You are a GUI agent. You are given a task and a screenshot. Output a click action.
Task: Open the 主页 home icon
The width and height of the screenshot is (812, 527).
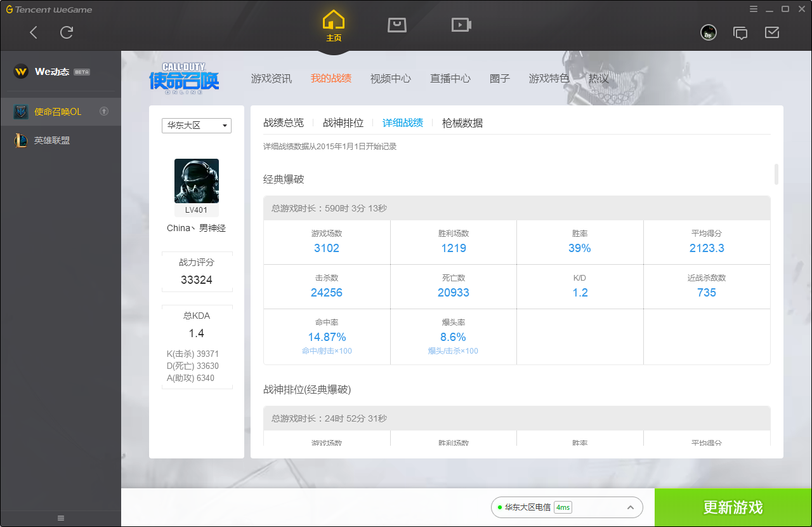[334, 26]
